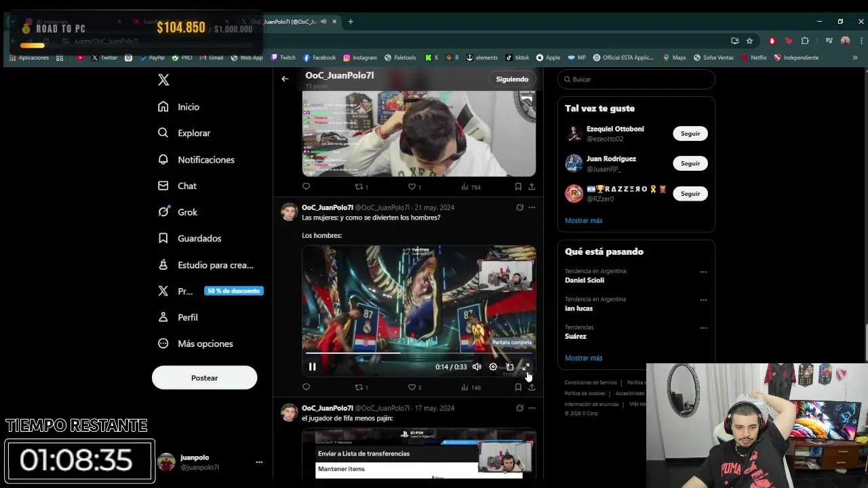This screenshot has width=868, height=488.
Task: Open more options on 17 may. post
Action: [532, 408]
